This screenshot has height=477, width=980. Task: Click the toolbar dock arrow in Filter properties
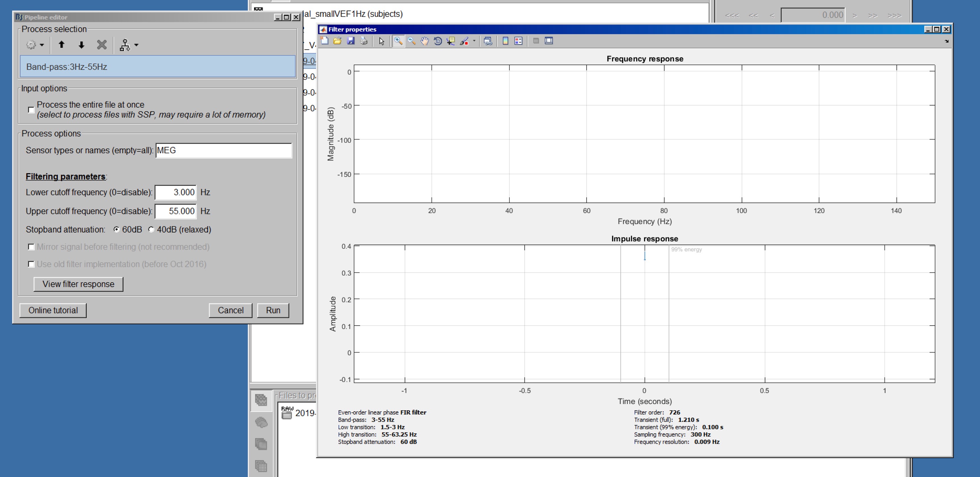pos(947,41)
